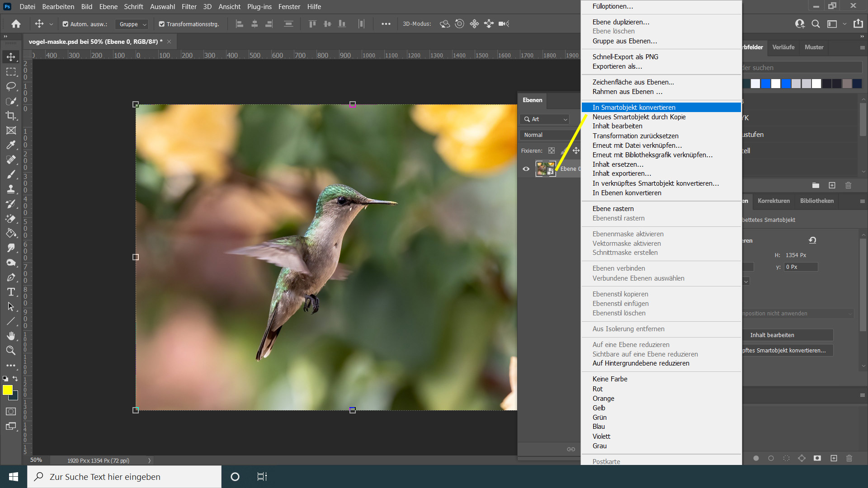Viewport: 868px width, 488px height.
Task: Switch to the Korrekturen tab
Action: [774, 201]
